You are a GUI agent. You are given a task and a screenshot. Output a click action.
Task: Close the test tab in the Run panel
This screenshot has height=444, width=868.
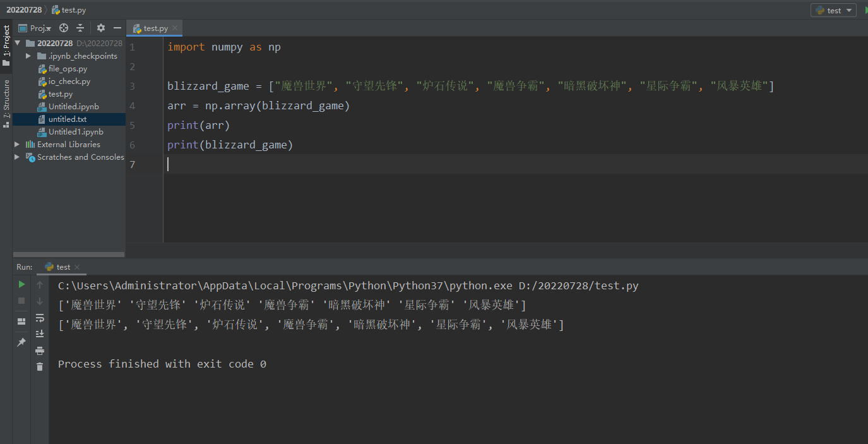coord(77,267)
